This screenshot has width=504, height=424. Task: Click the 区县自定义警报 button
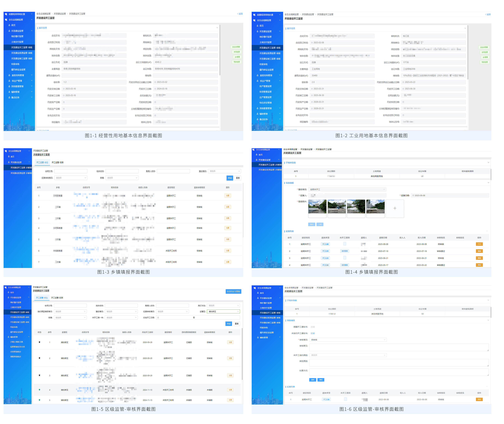[x=233, y=291]
